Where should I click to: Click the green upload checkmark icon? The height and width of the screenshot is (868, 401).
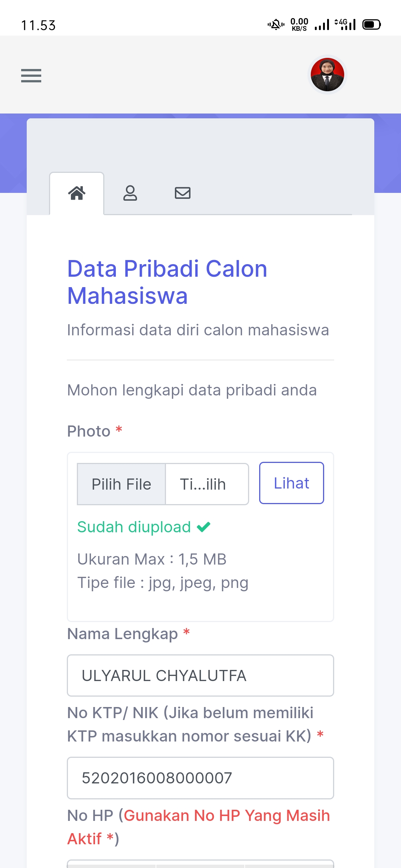(x=203, y=527)
